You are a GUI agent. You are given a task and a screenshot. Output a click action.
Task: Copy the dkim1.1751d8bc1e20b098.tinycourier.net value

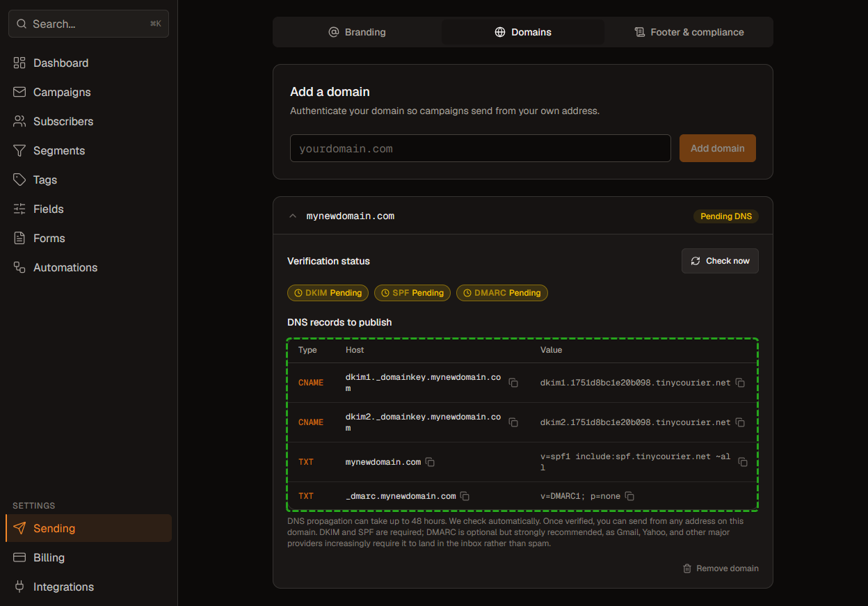(x=740, y=383)
